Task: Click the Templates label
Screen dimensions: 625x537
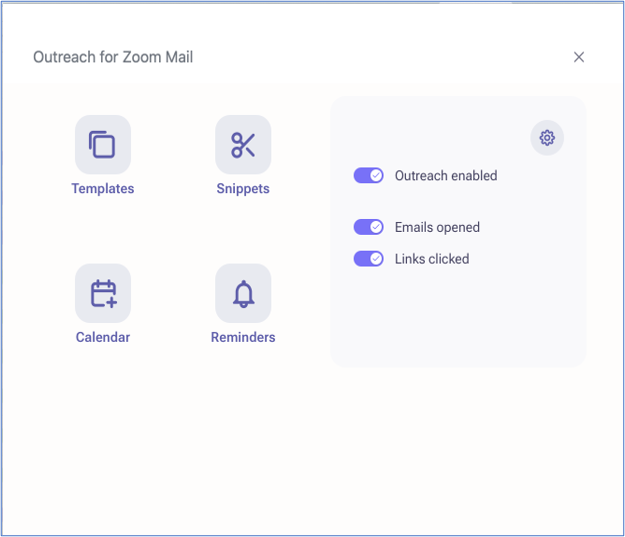Action: click(x=103, y=189)
